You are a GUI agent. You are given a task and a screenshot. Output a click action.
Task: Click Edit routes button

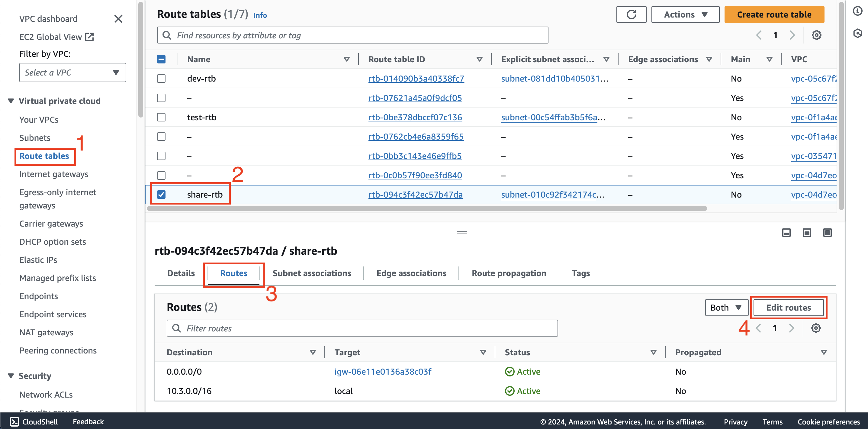789,307
